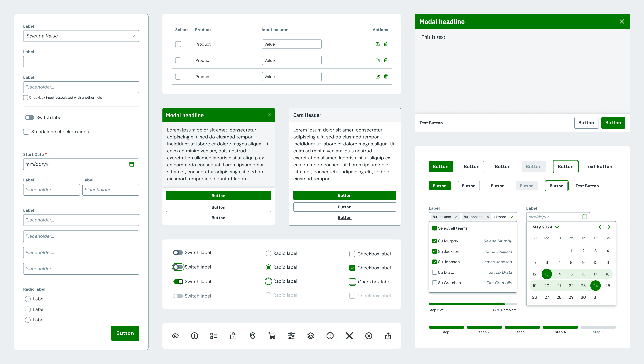The image size is (644, 364).
Task: Click the Step 5 of 6 progress bar
Action: [473, 304]
